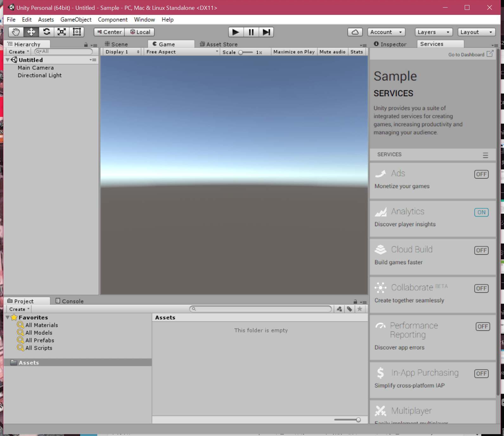Toggle the Analytics ON switch
The height and width of the screenshot is (436, 504).
pyautogui.click(x=481, y=212)
